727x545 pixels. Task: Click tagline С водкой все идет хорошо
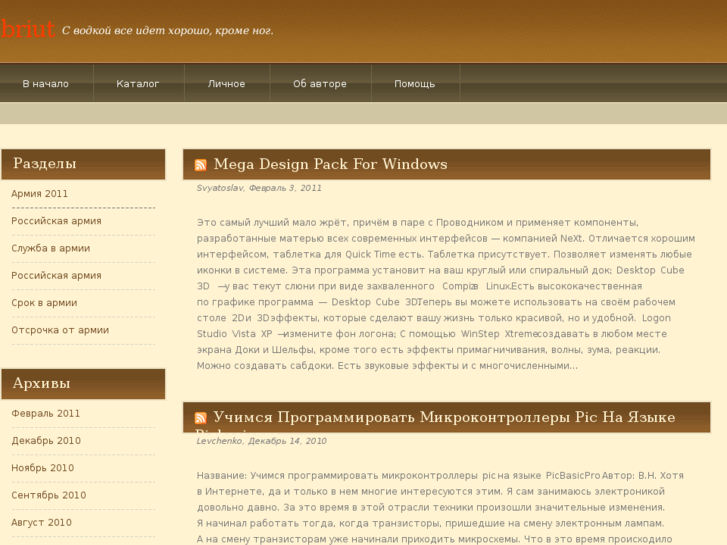[167, 30]
